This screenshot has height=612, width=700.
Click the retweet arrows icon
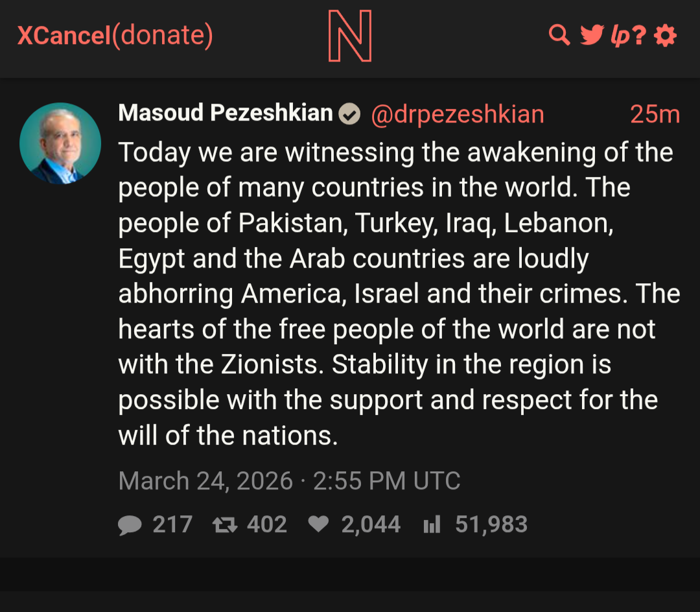click(224, 524)
